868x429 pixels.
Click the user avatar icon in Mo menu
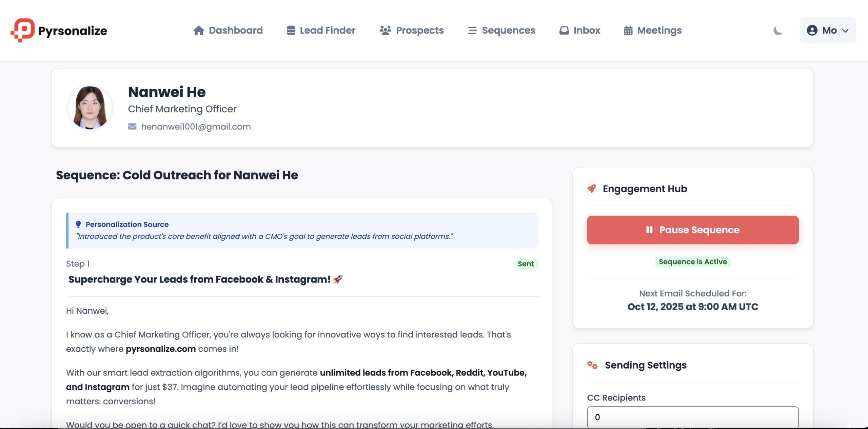point(812,31)
